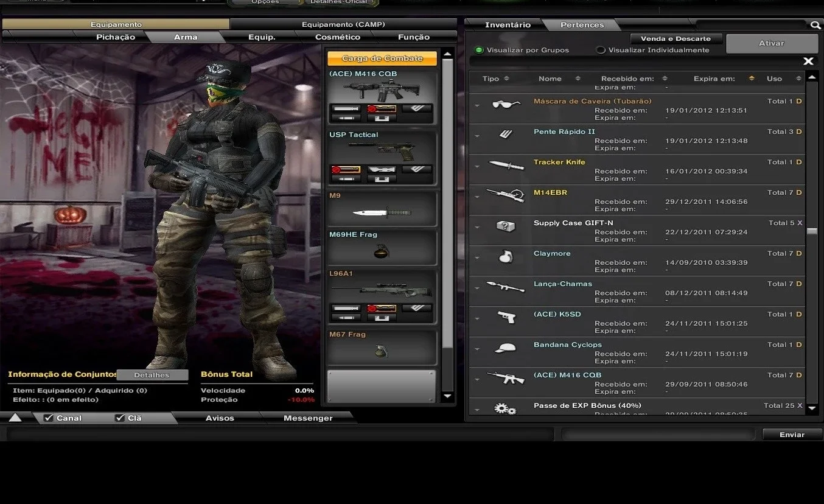Click the Enviar button

click(792, 435)
